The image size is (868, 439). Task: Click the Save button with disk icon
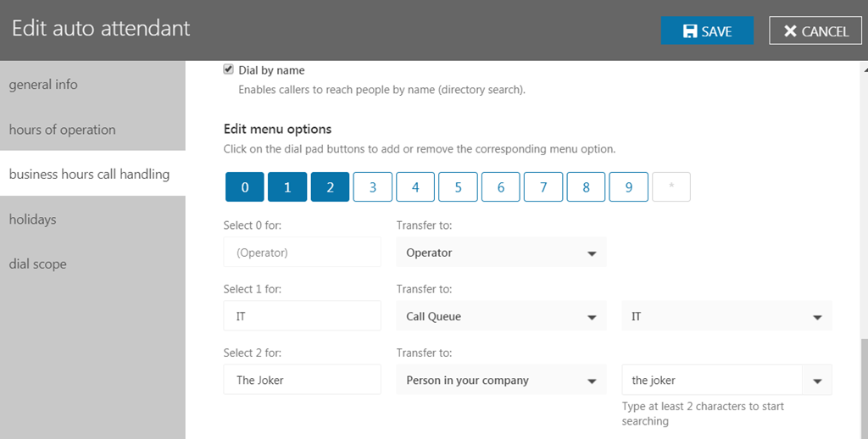point(707,31)
